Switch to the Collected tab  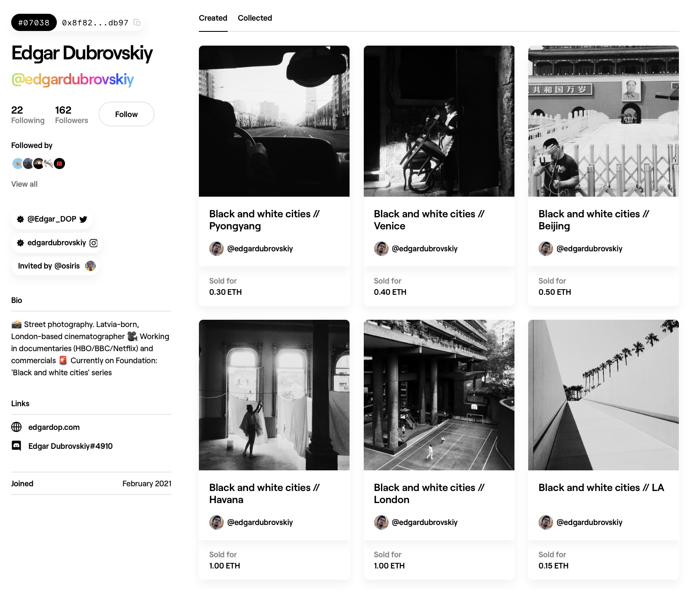tap(255, 18)
